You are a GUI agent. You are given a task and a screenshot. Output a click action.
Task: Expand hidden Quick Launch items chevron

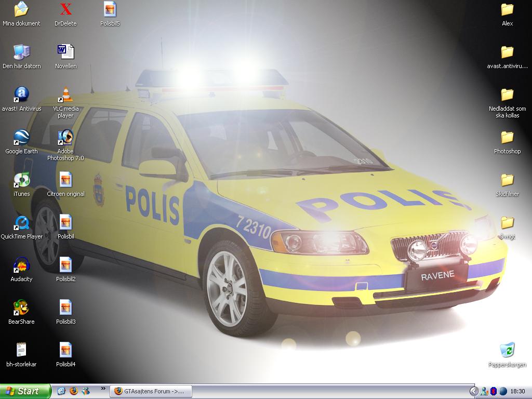click(103, 389)
